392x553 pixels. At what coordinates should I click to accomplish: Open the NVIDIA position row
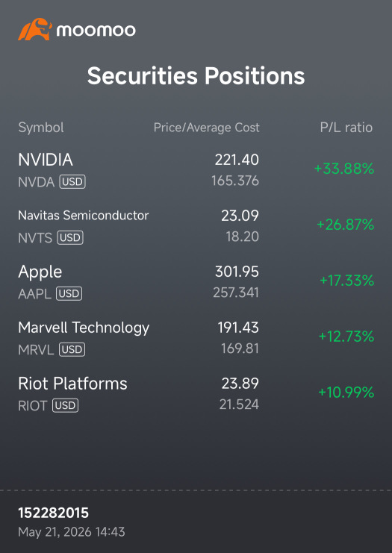point(196,170)
